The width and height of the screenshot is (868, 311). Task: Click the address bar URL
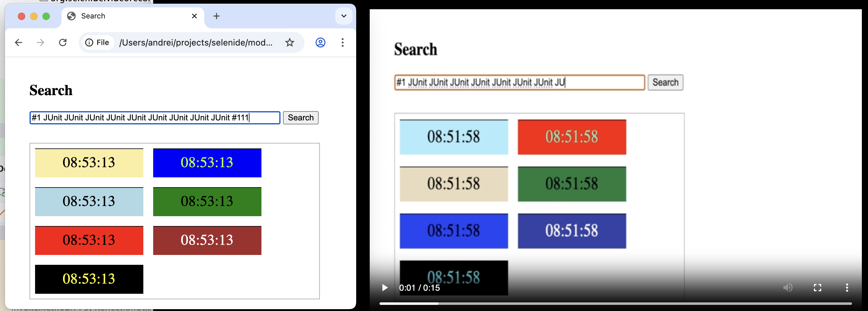click(196, 42)
